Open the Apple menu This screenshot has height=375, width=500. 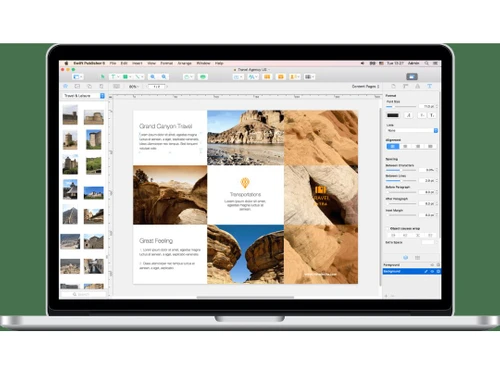pos(66,63)
